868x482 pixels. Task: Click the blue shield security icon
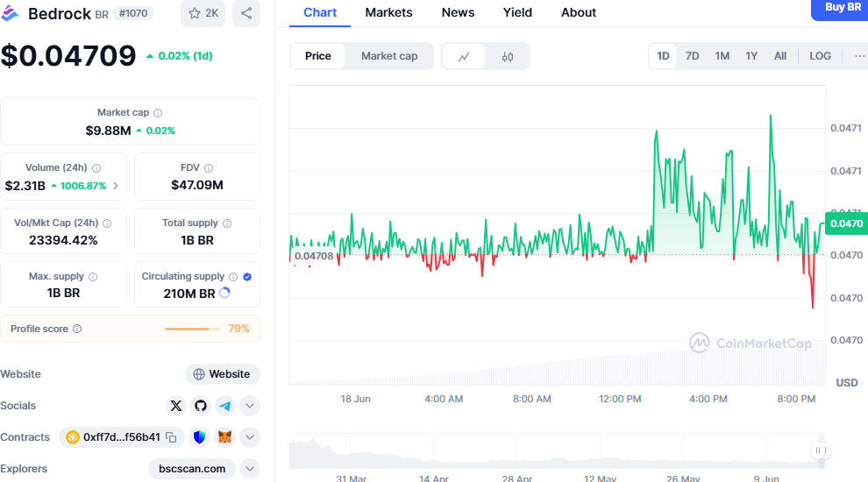199,437
